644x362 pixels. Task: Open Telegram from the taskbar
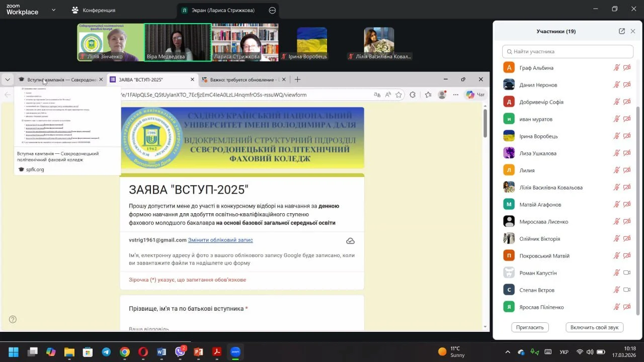point(106,352)
